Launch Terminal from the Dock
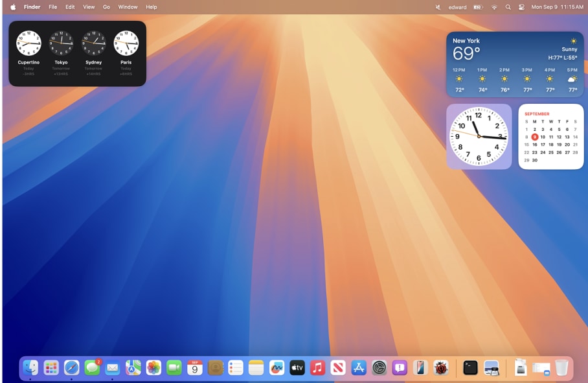588x383 pixels. 470,367
